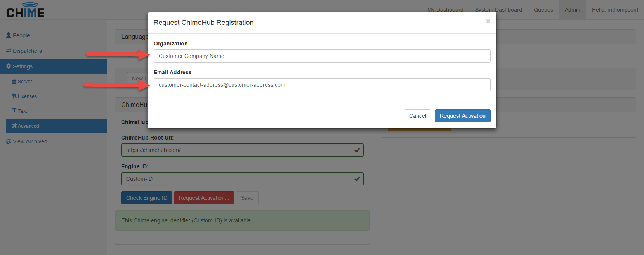The width and height of the screenshot is (644, 255).
Task: Click the Engine ID label
Action: coord(135,166)
